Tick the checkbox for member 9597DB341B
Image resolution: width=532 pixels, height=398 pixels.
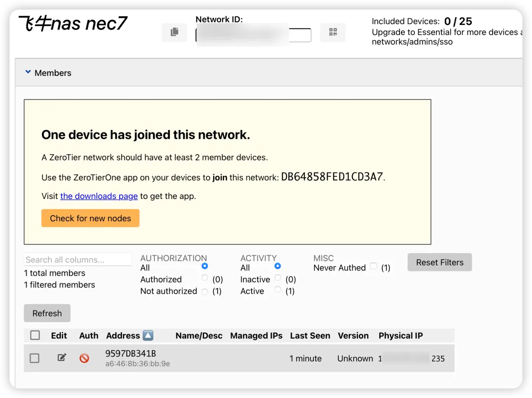click(34, 358)
